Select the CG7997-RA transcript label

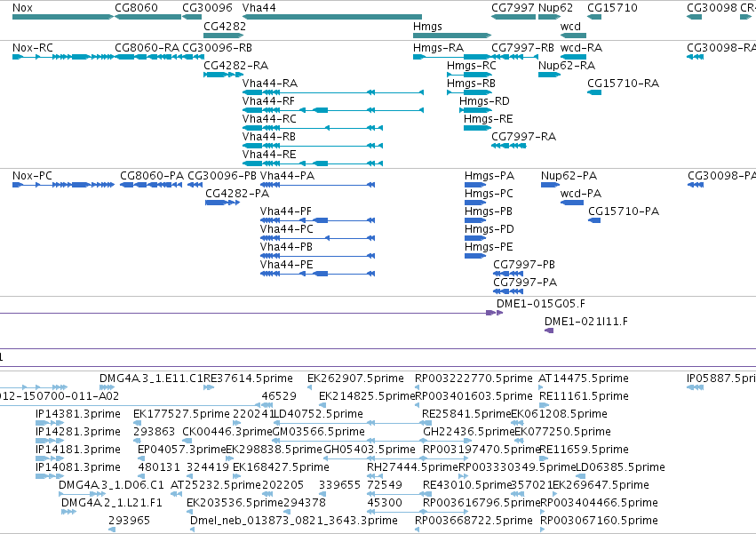pos(523,137)
